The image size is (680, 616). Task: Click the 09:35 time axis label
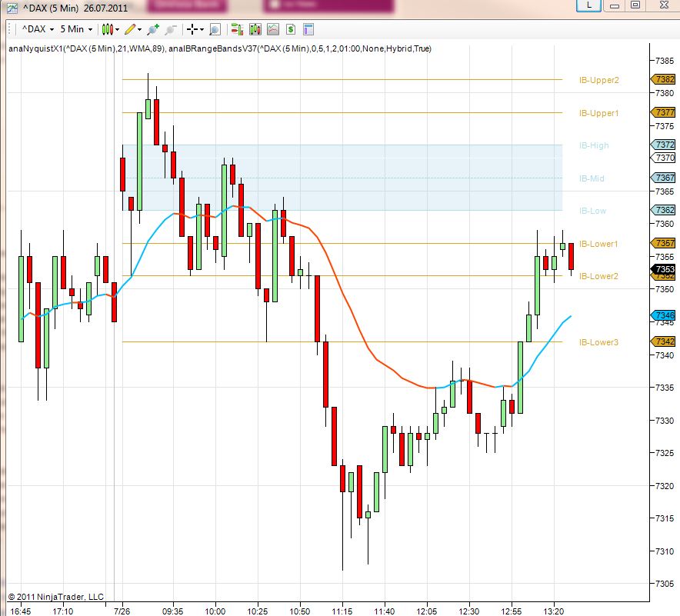pos(172,611)
